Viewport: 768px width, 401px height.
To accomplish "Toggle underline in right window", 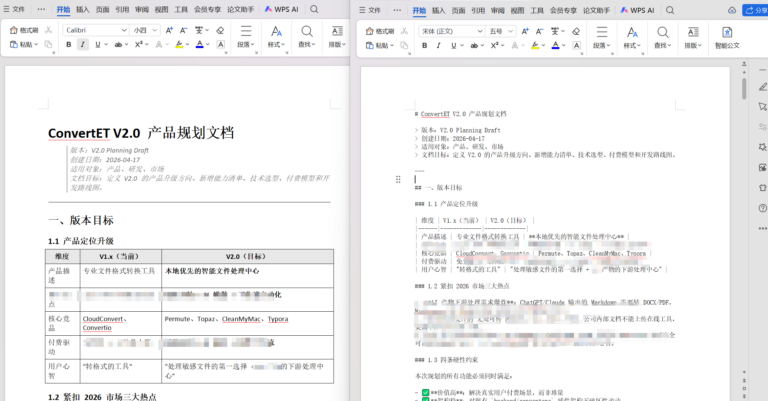I will click(454, 46).
